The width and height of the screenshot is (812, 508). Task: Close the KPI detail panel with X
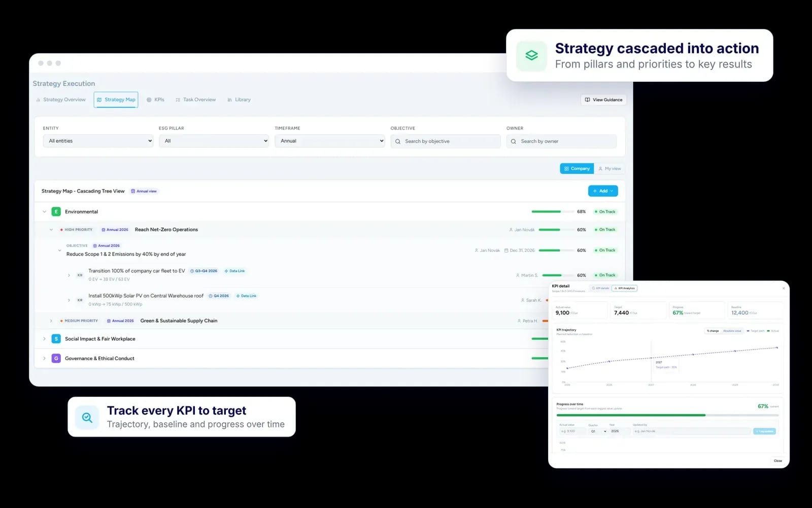pyautogui.click(x=784, y=288)
